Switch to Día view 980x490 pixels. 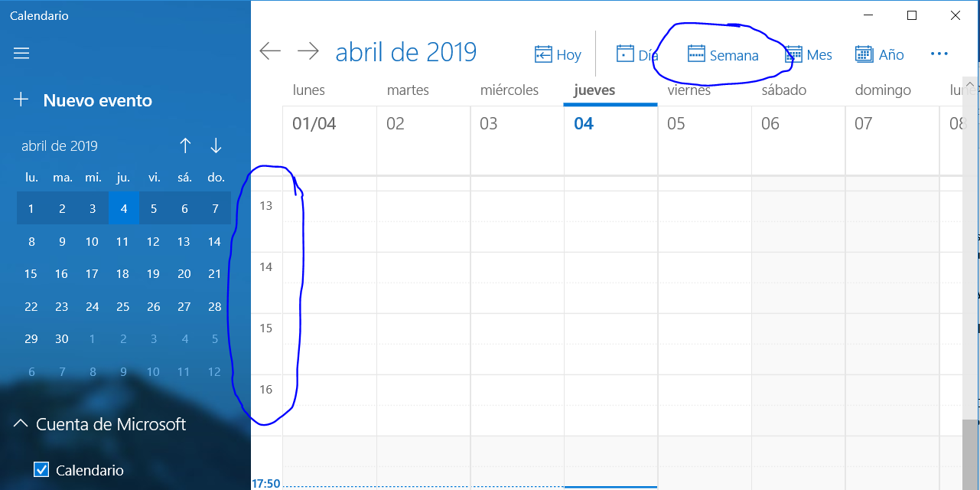click(637, 54)
